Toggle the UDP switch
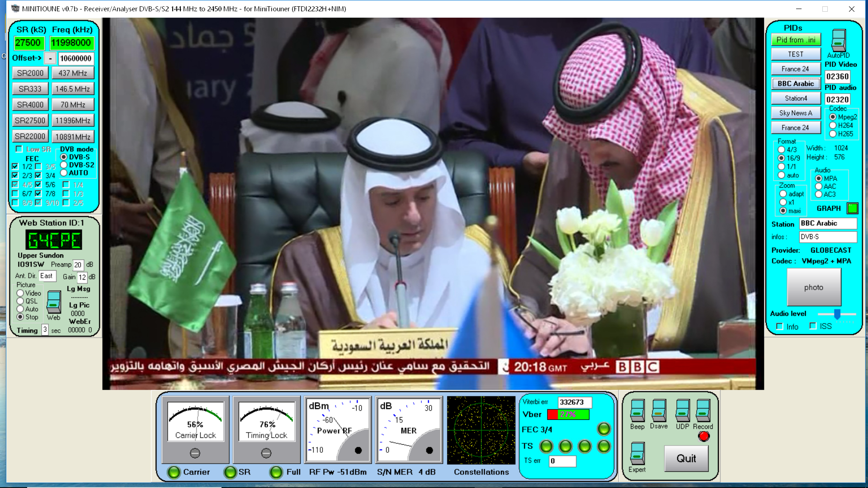 682,410
